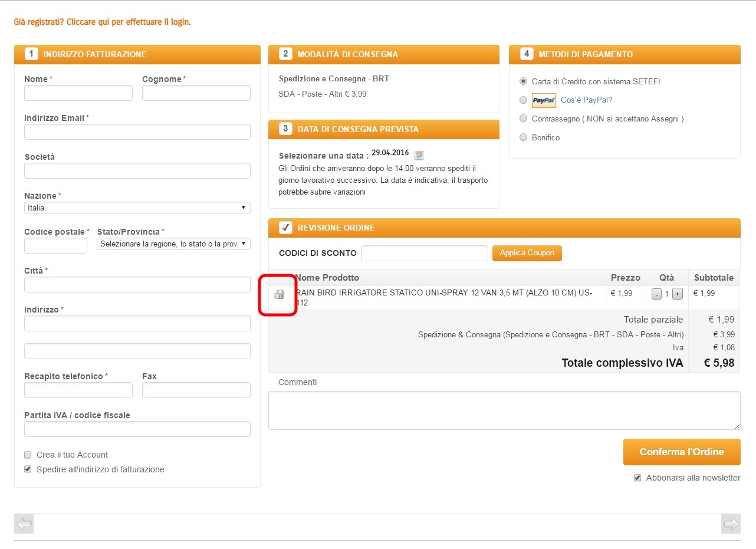756x549 pixels.
Task: Click the remove product icon in order review
Action: point(279,295)
